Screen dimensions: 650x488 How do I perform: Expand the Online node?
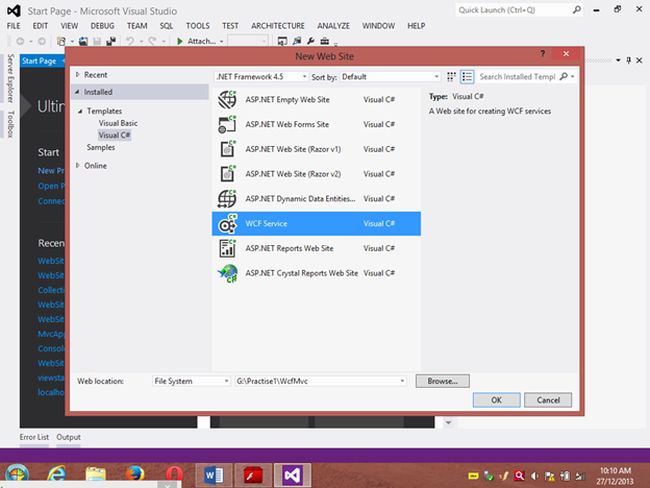coord(78,165)
